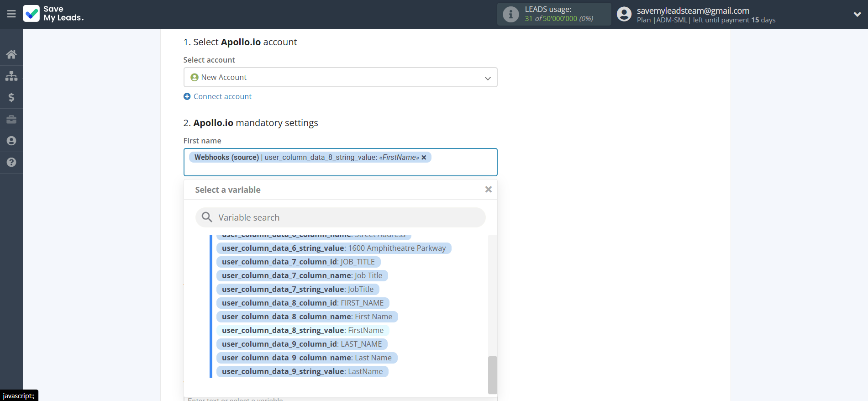Click the savemyleadsteam@gmail.com account name
Screen dimensions: 868x401
coord(693,11)
